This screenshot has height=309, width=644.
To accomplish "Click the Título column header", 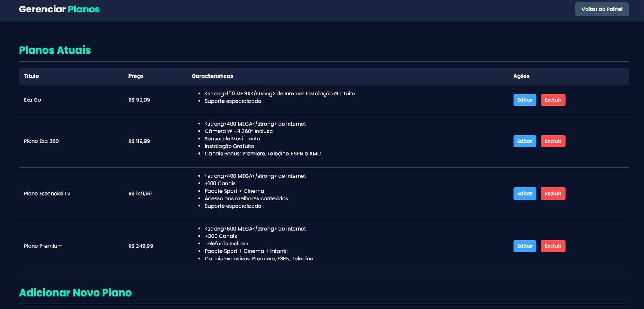I will tap(31, 76).
